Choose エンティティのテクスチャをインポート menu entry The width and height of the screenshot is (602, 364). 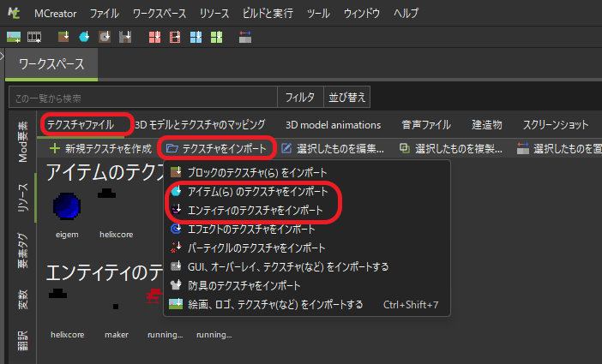pos(256,210)
